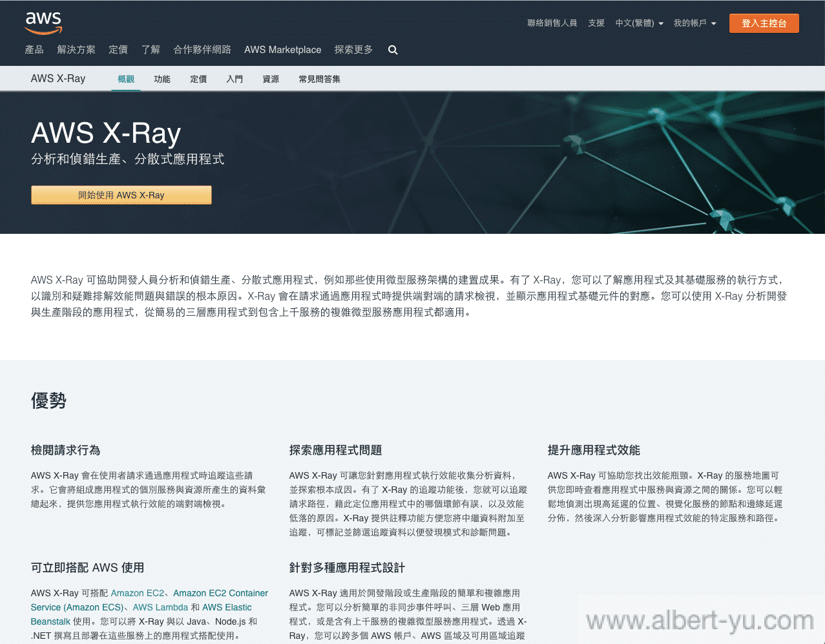Select the 資源 tab
The image size is (825, 644).
point(271,79)
